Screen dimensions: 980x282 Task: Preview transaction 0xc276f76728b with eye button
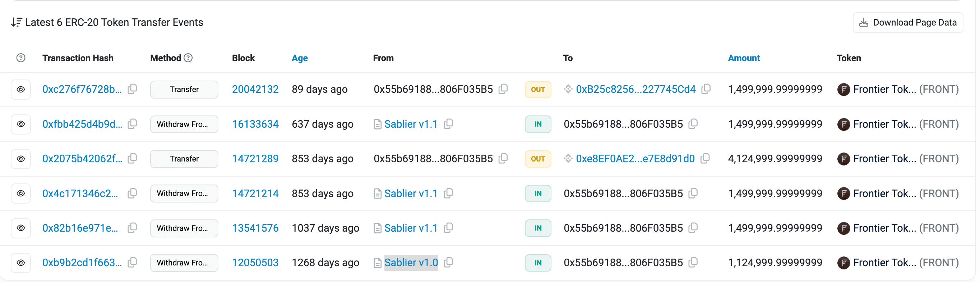point(21,90)
